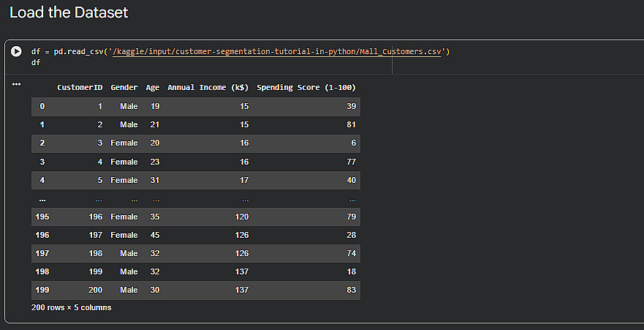
Task: Click the 200 rows × 5 columns summary
Action: point(71,308)
